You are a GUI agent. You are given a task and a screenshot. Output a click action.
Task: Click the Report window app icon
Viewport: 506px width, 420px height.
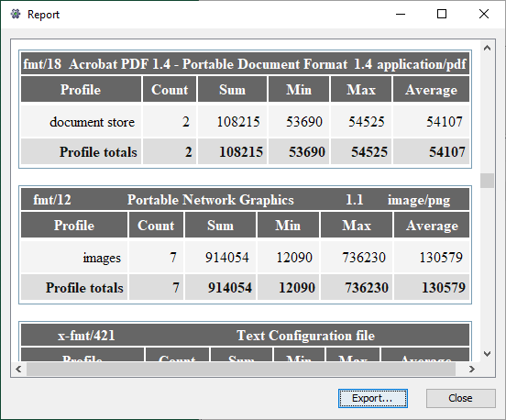16,14
